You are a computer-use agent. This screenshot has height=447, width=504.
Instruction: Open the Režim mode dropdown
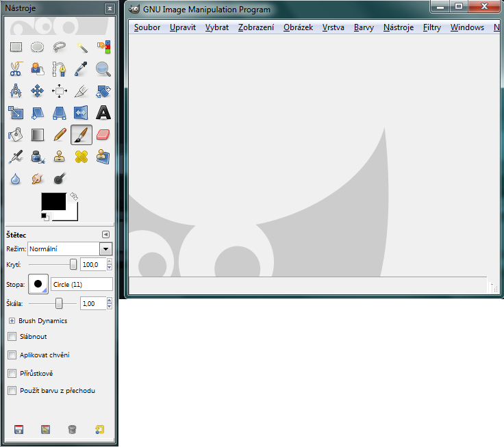pos(105,248)
